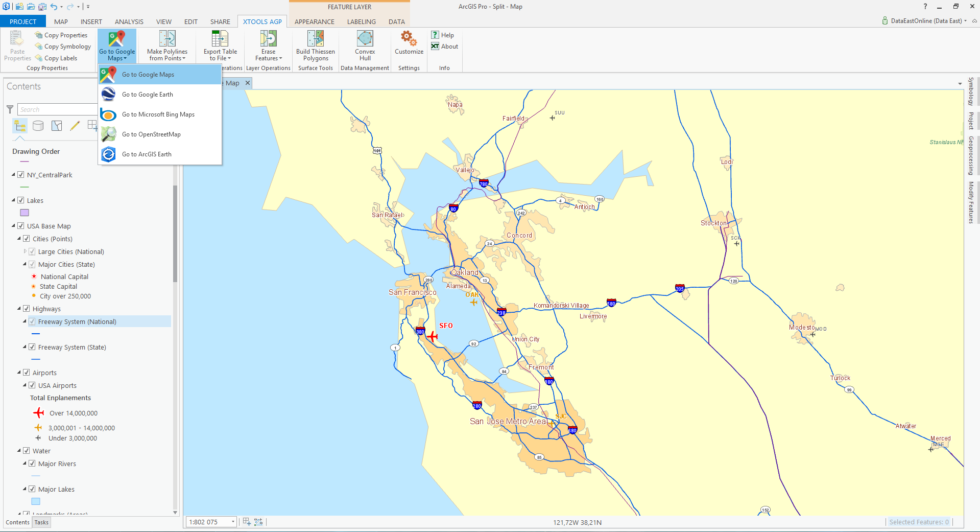The image size is (980, 532).
Task: Open the Modify Features side pane
Action: click(971, 202)
